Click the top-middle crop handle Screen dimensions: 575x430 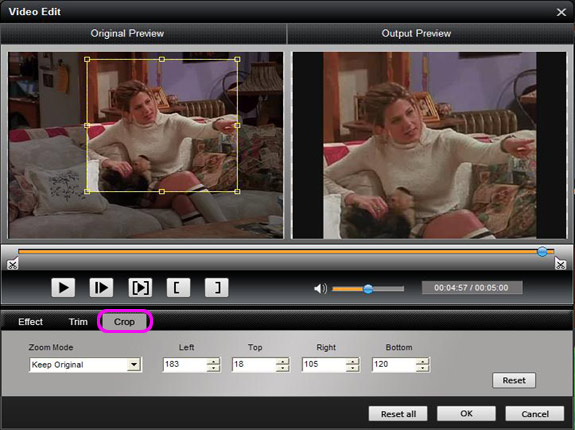tap(162, 59)
